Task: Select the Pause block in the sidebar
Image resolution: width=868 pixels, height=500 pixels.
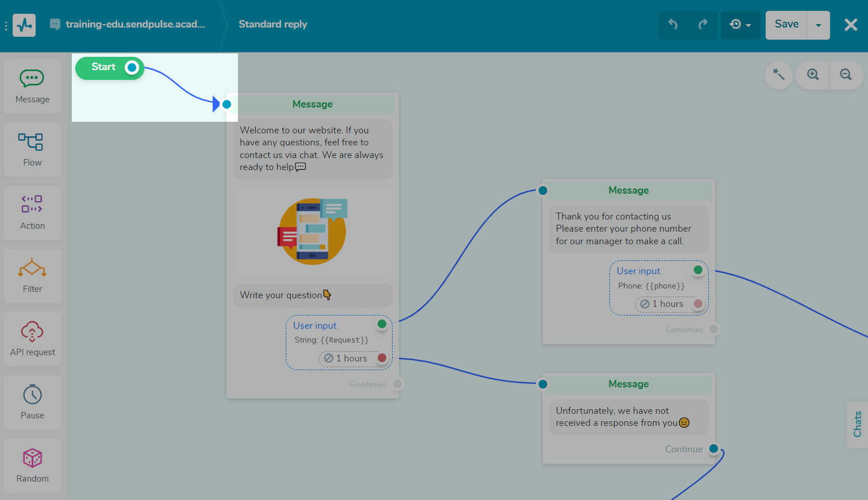Action: pos(32,402)
